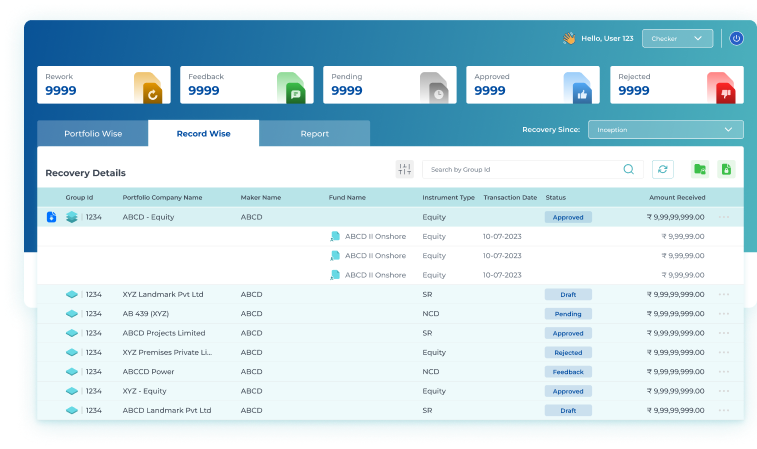The image size is (757, 449).
Task: Click the Search by Group Id field
Action: tap(520, 170)
